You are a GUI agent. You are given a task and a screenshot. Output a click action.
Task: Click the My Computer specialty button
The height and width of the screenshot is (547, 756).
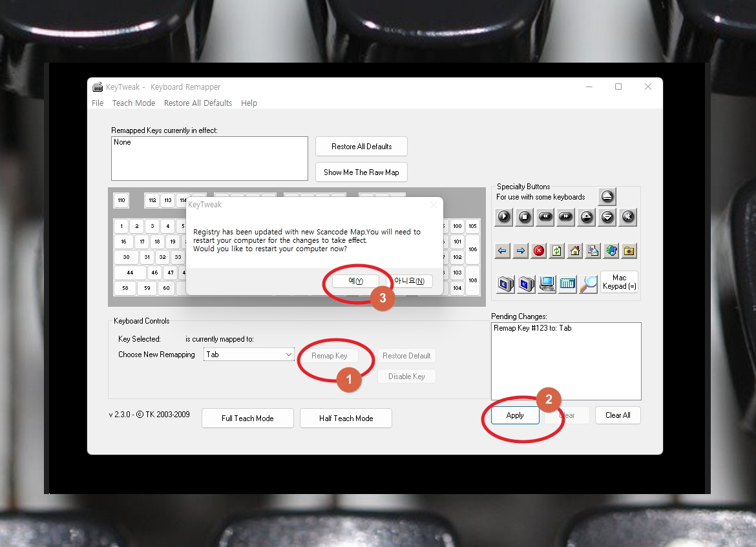[547, 284]
